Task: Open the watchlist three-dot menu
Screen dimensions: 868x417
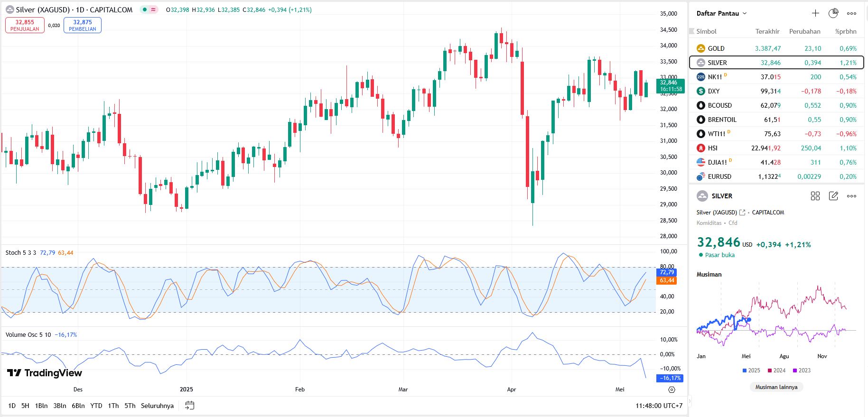Action: tap(852, 13)
